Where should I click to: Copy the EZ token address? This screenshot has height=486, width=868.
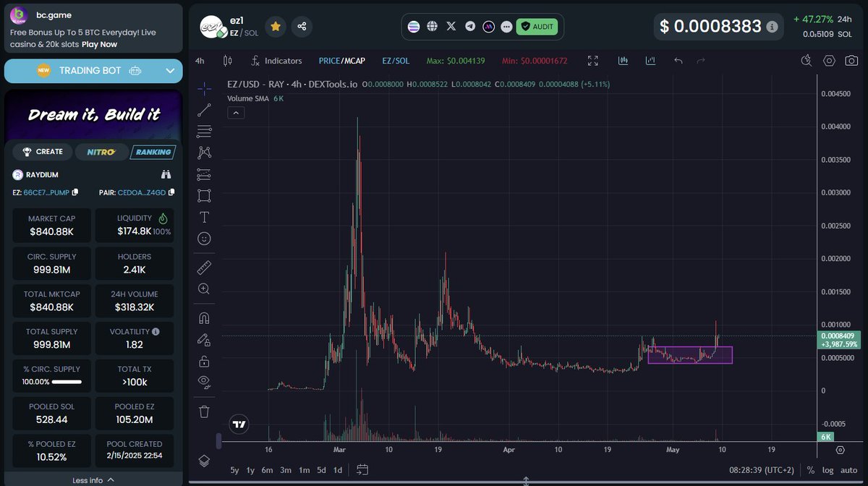pyautogui.click(x=75, y=192)
